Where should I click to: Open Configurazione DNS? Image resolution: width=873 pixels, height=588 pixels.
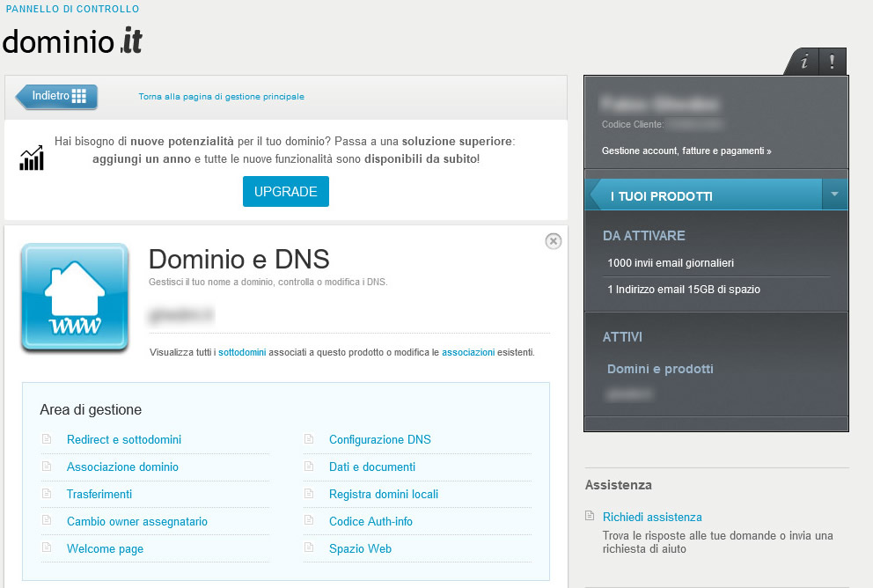tap(379, 439)
